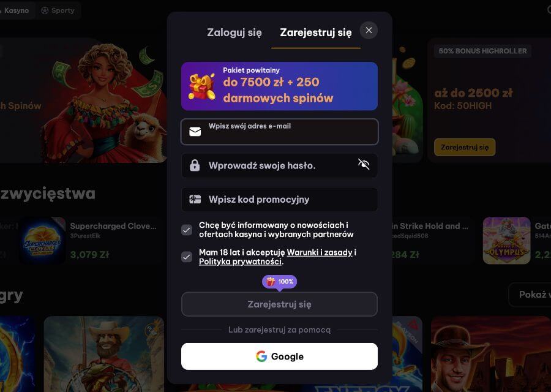Viewport: 551px width, 392px height.
Task: Click the Wpisz kod promocyjny field
Action: (x=279, y=199)
